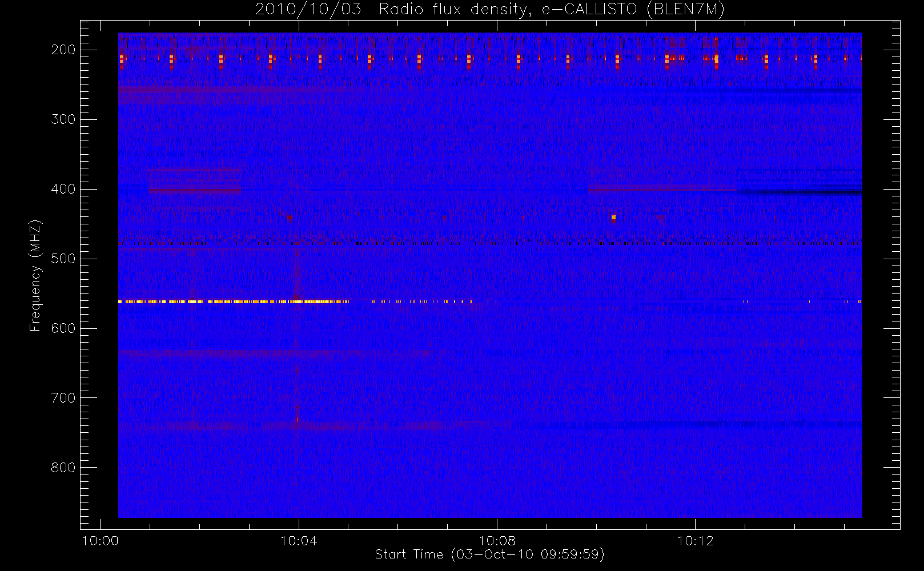
Task: Click the 200 frequency tick label
Action: point(63,50)
